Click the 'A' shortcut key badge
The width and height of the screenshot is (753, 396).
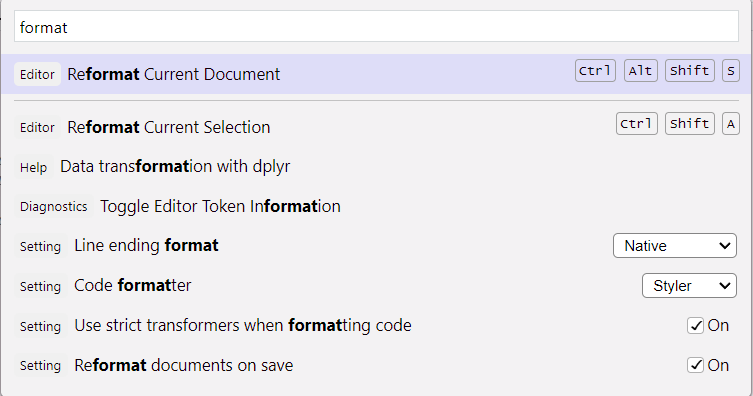pos(730,124)
